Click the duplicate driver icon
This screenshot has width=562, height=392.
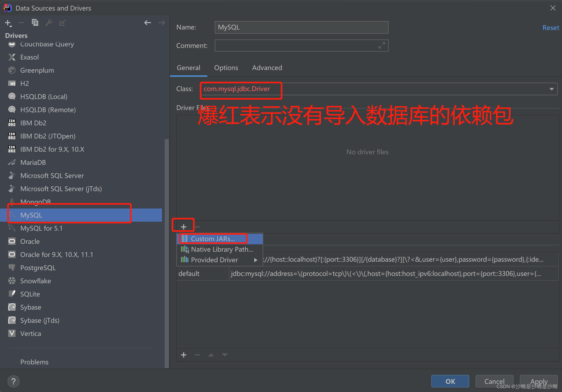coord(35,23)
